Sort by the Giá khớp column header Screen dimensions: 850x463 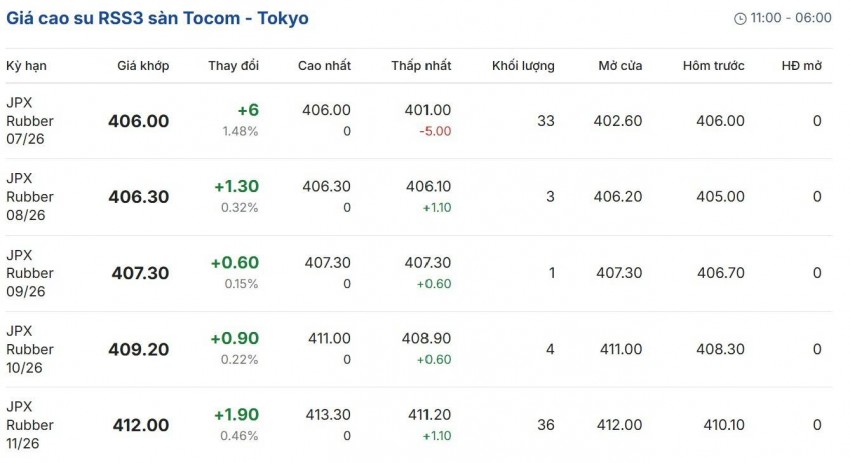[143, 66]
